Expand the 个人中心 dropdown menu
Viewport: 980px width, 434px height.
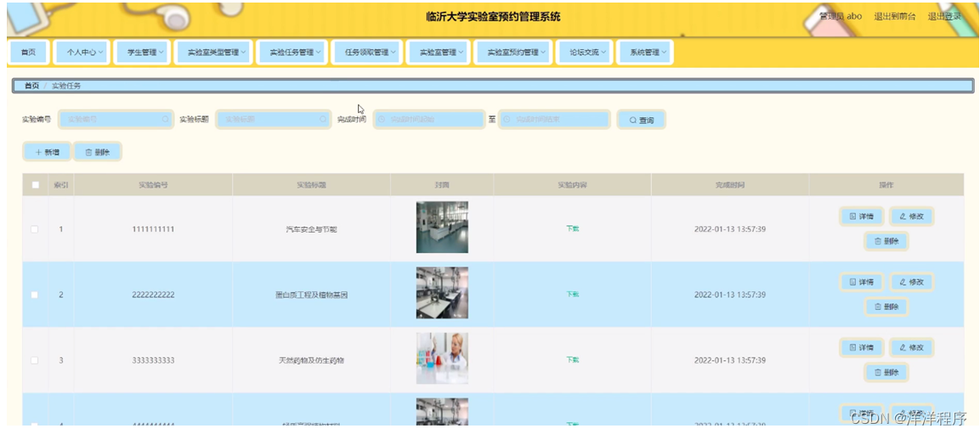coord(82,53)
